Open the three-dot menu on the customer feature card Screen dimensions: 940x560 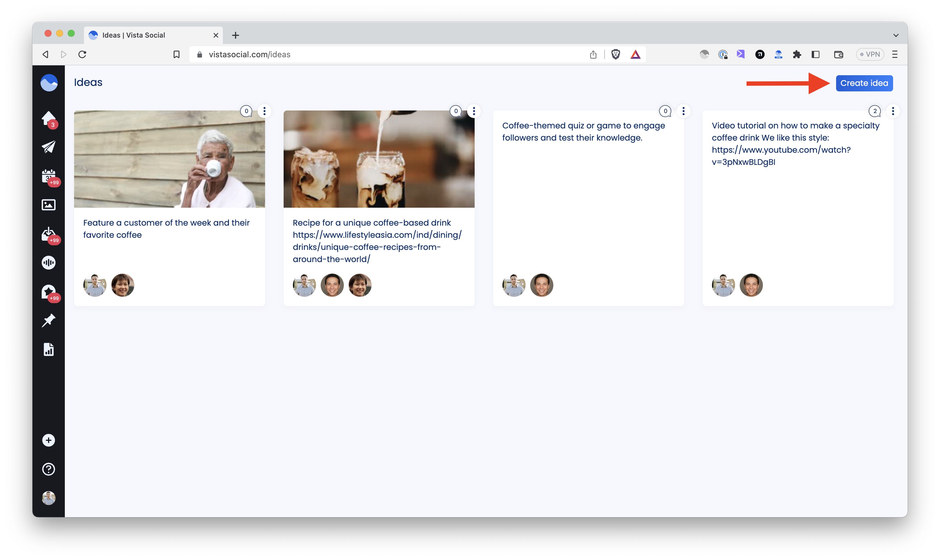coord(264,111)
